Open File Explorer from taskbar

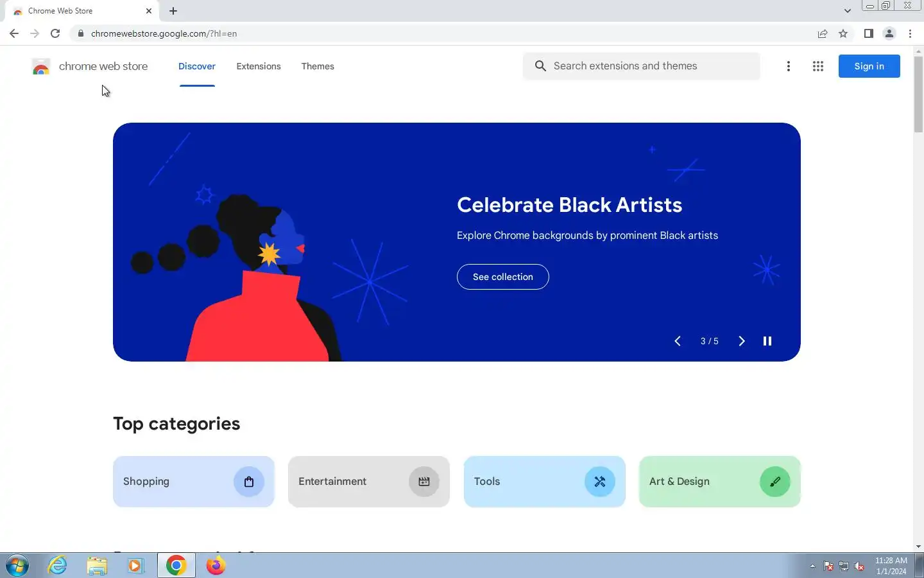(97, 566)
